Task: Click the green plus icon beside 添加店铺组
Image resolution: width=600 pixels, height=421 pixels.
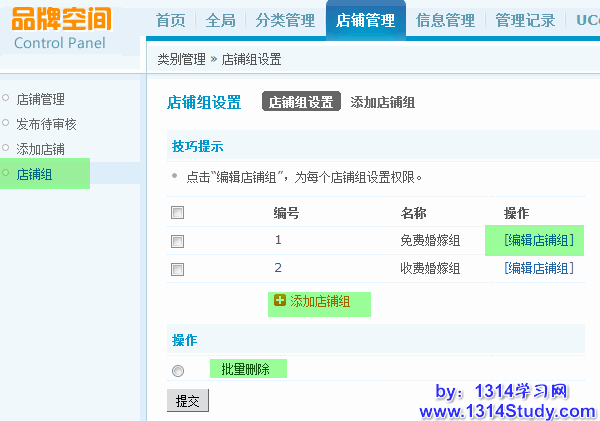Action: pyautogui.click(x=280, y=300)
